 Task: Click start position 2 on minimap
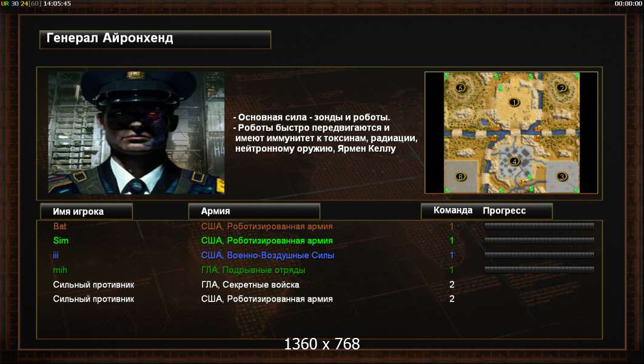(x=562, y=87)
